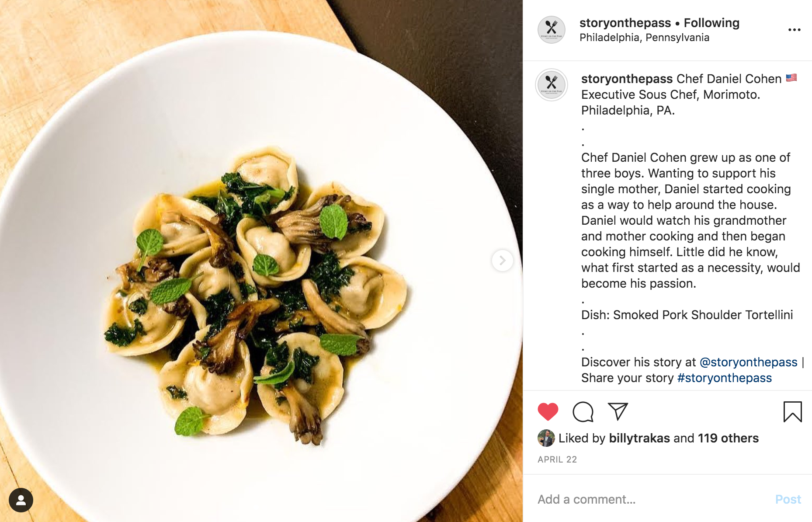
Task: Open the three-dot more options menu
Action: coord(794,30)
